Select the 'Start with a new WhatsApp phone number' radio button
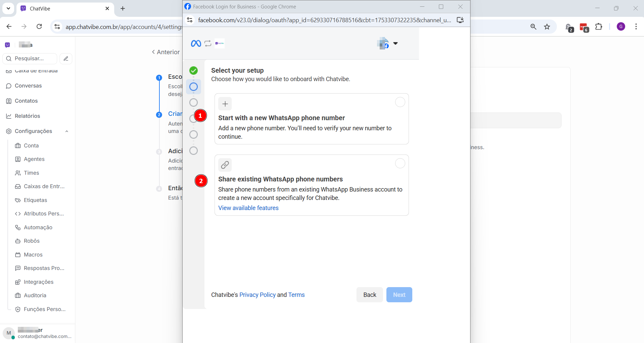644x343 pixels. [400, 102]
